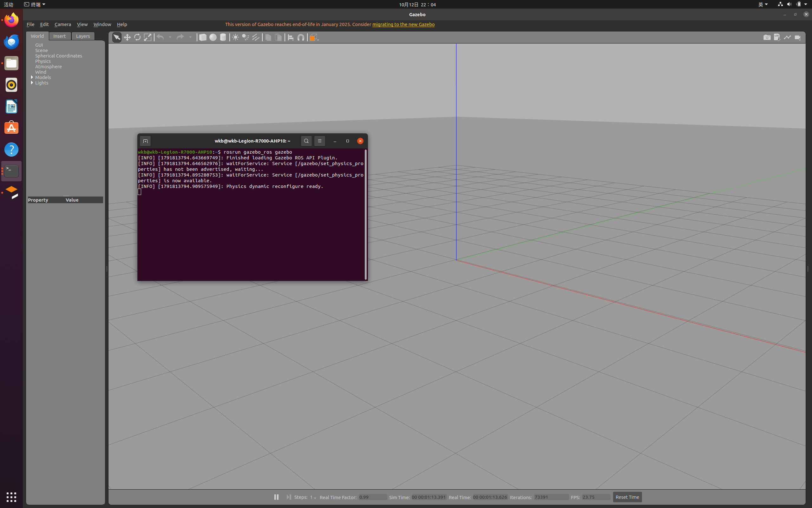
Task: Open undo history dropdown arrow
Action: 170,37
